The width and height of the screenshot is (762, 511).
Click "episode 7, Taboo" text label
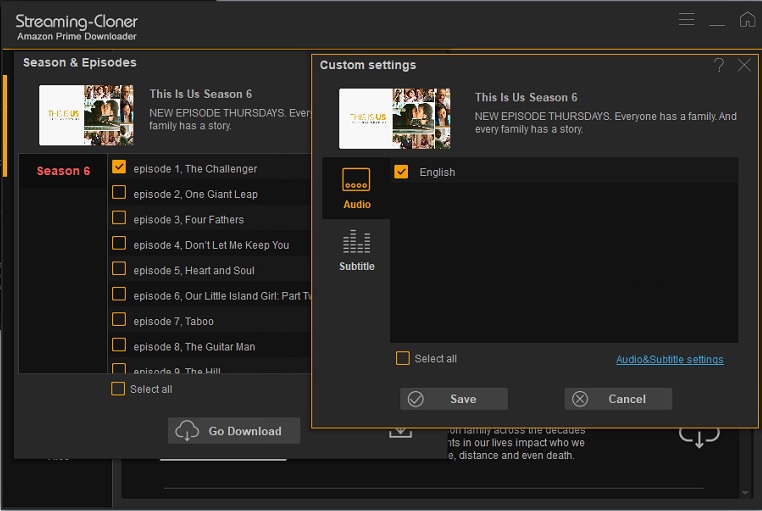point(173,322)
